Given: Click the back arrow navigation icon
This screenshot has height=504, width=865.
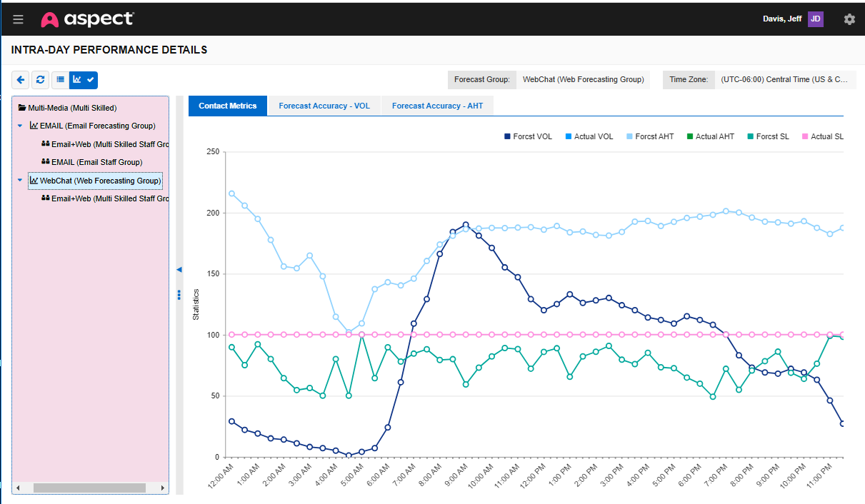Looking at the screenshot, I should click(20, 79).
